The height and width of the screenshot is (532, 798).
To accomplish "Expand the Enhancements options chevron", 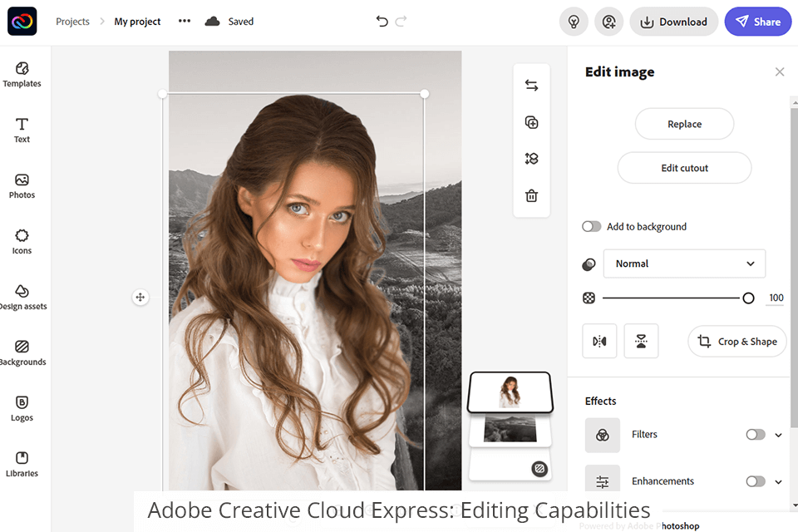I will tap(778, 481).
